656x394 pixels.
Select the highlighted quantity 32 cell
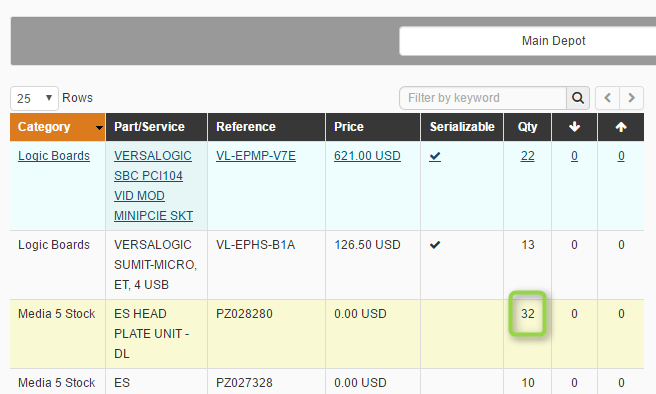coord(528,314)
